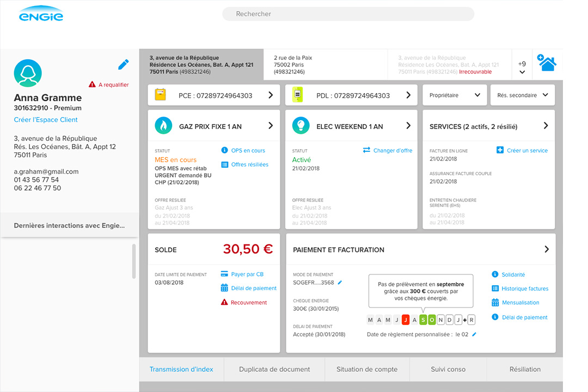Open the Mensualisation link
Viewport: 588px width, 392px height.
point(520,302)
